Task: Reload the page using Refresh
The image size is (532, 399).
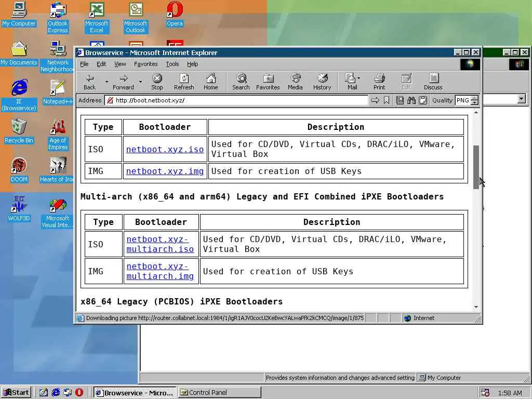Action: click(184, 82)
